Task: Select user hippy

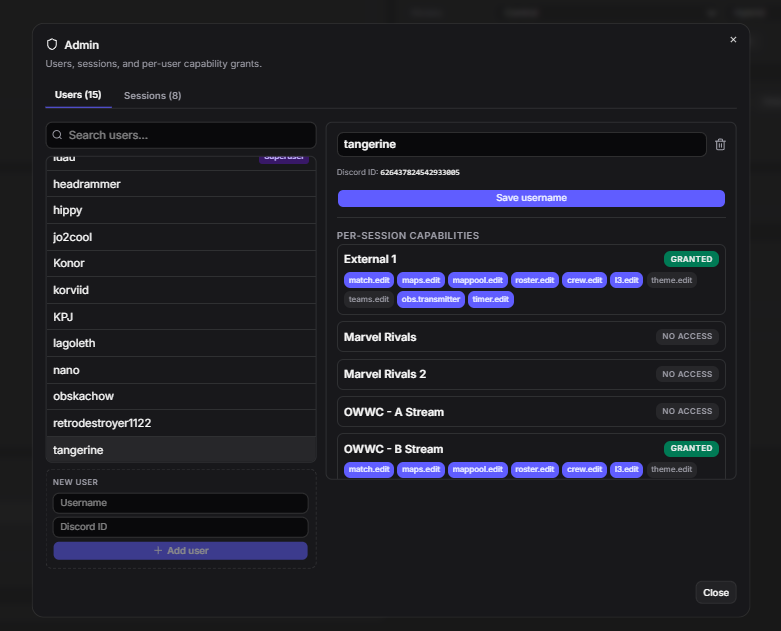Action: click(181, 210)
